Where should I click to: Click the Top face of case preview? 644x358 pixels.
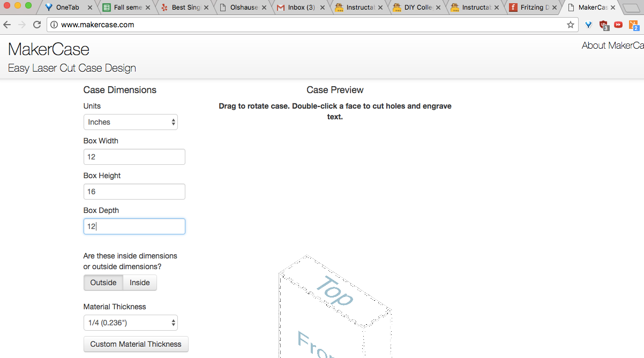[x=335, y=291]
